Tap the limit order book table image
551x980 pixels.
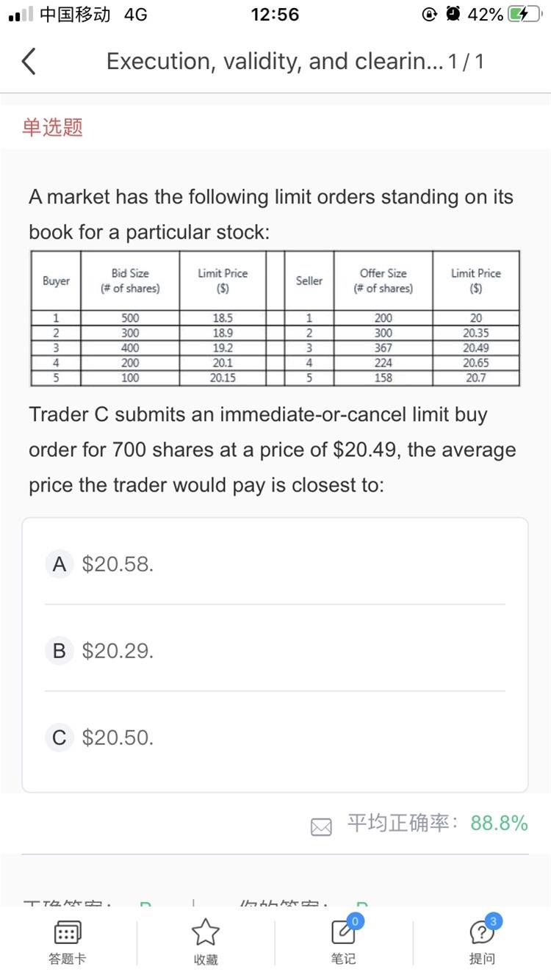275,318
